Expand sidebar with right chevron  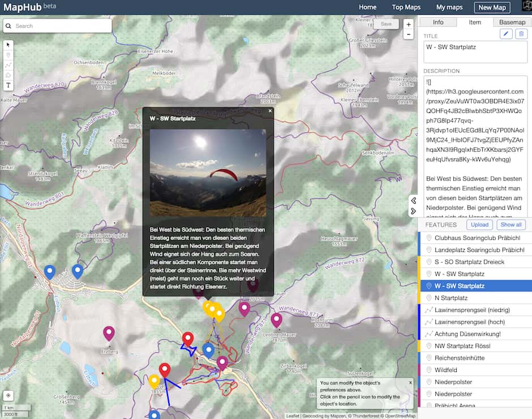tap(414, 211)
